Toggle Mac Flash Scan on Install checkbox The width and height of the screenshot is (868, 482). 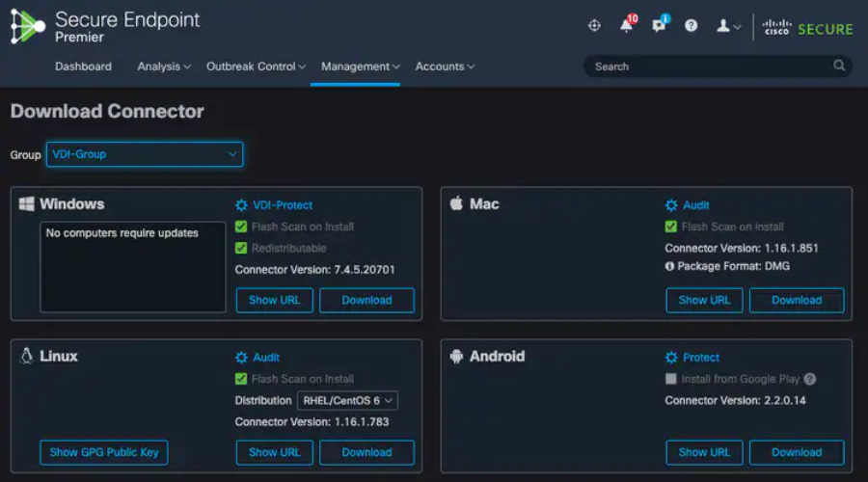point(671,227)
